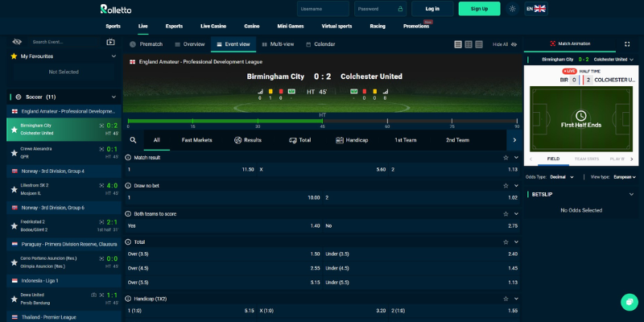Open the Live tab in main navigation
Screen dimensions: 644x322
coord(143,27)
